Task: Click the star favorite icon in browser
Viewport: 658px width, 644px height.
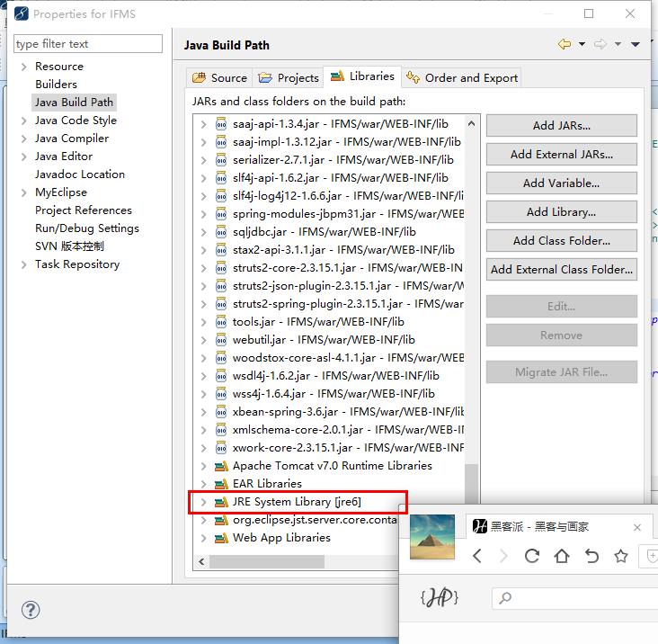Action: click(620, 556)
